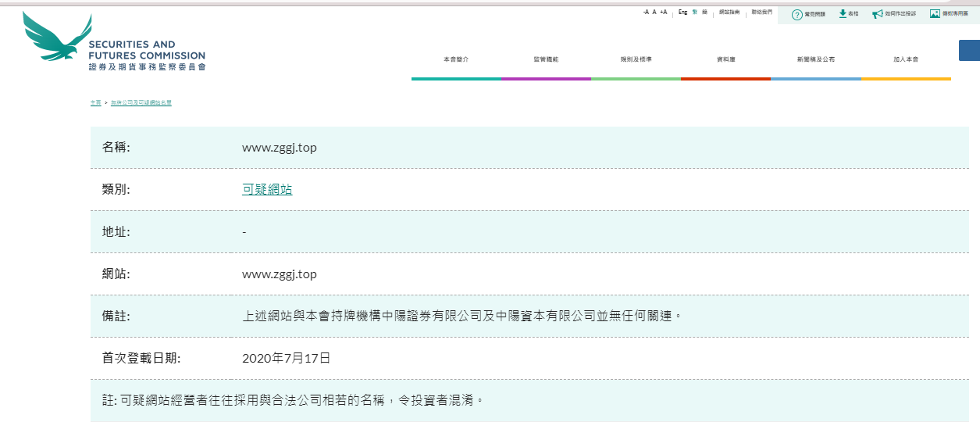Click the picture icon in top bar
The height and width of the screenshot is (440, 980).
click(x=935, y=14)
